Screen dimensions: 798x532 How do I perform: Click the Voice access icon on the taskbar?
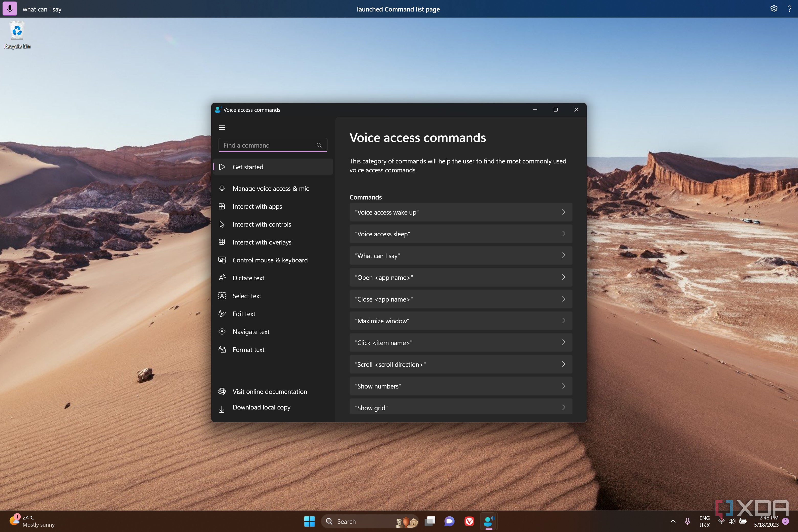click(x=489, y=521)
